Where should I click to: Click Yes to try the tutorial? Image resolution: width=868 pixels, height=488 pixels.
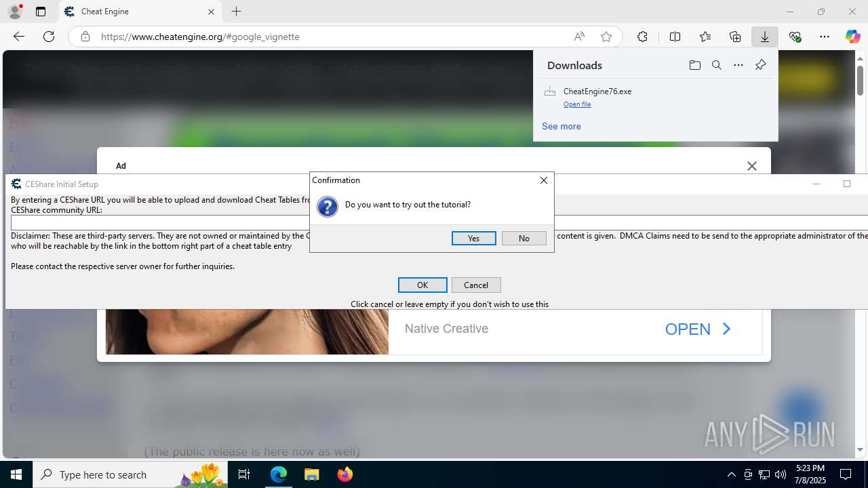click(x=473, y=238)
